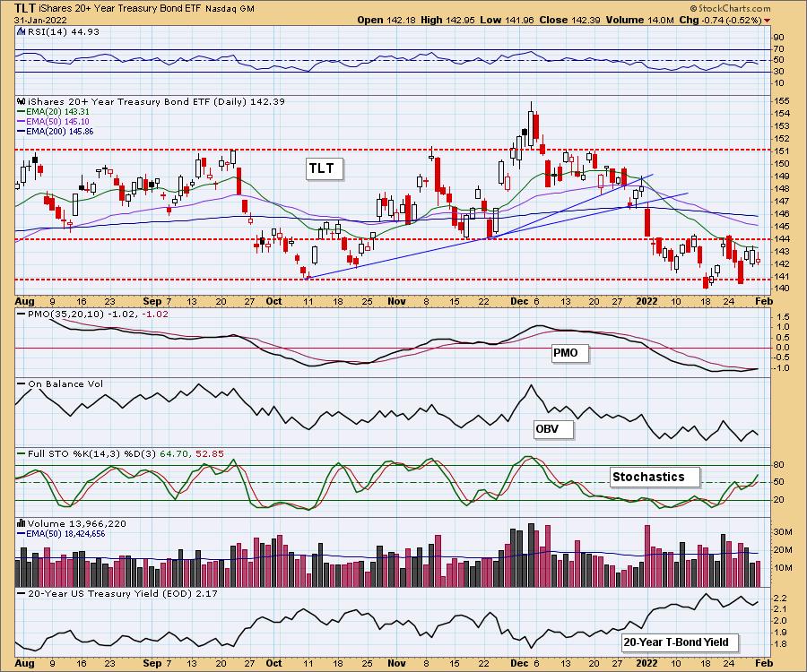Click the 151 label on price axis
This screenshot has height=672, width=807.
tap(782, 151)
